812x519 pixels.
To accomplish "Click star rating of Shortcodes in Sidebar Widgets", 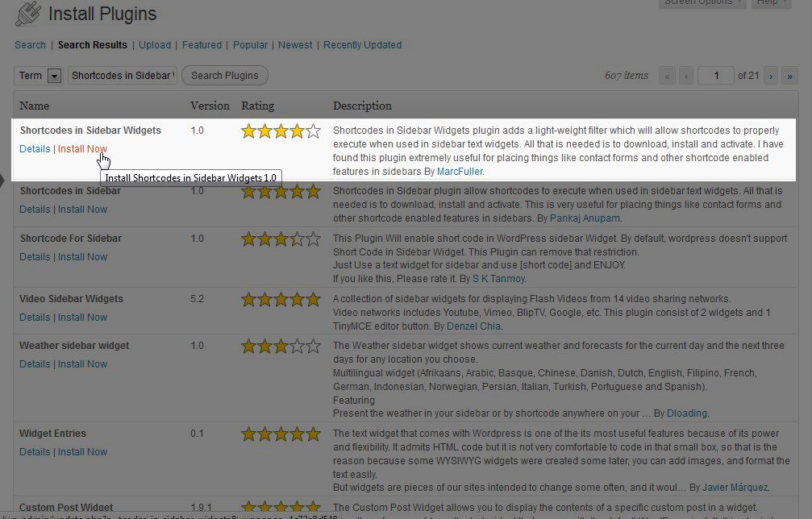I will (281, 131).
